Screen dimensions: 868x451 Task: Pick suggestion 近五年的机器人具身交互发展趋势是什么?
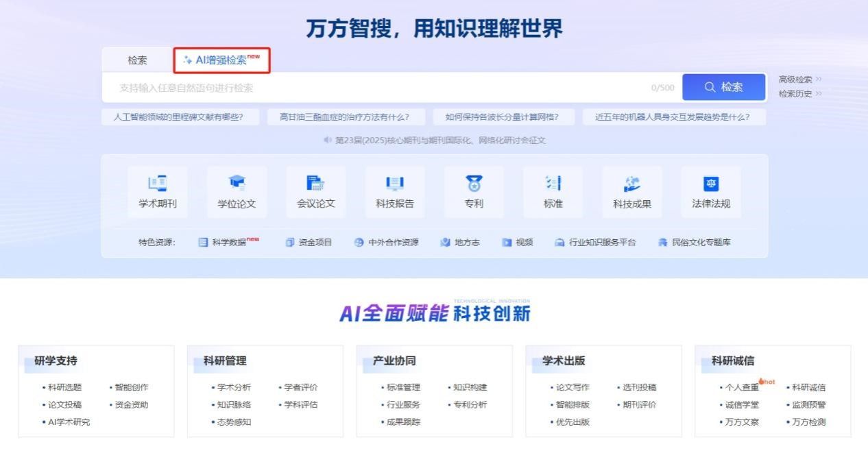(674, 117)
